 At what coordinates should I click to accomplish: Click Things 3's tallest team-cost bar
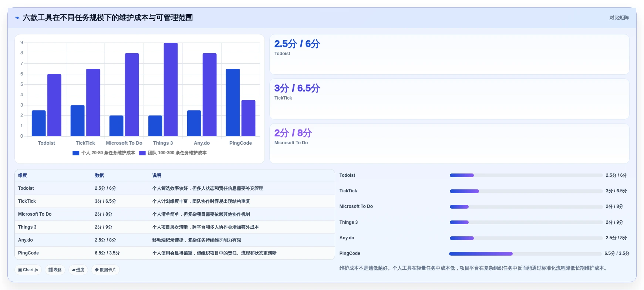tap(171, 90)
